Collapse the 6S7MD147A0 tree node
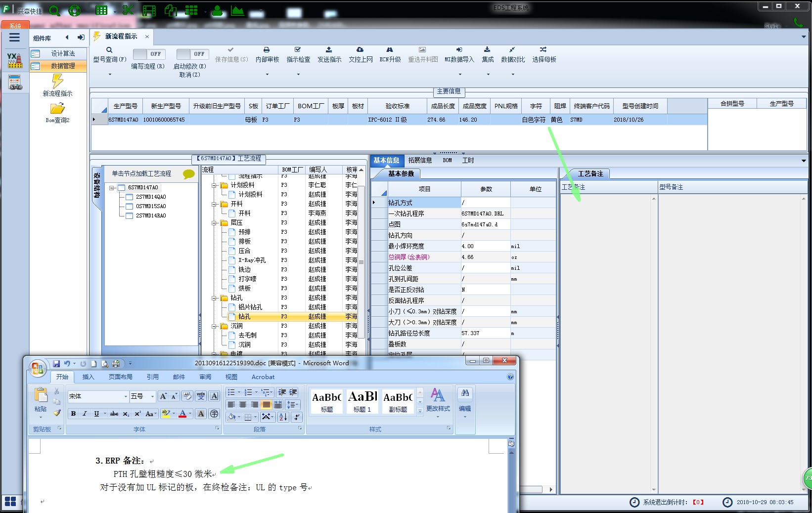The height and width of the screenshot is (513, 812). coord(112,188)
